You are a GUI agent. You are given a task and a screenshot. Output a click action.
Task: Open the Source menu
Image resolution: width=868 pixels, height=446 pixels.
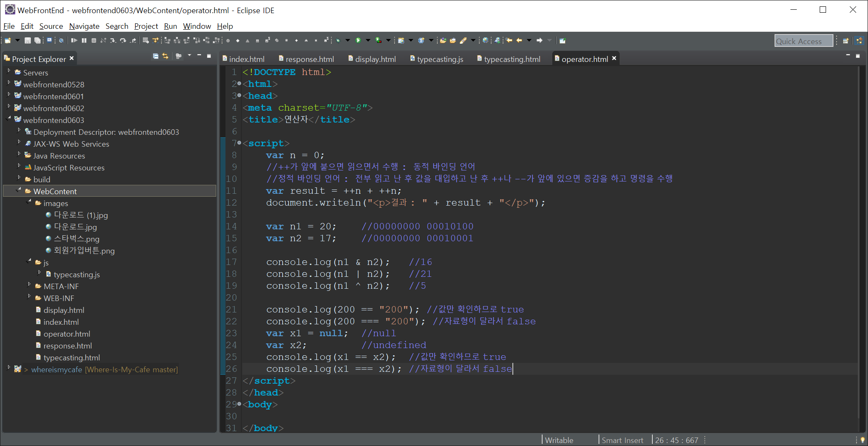pos(51,26)
